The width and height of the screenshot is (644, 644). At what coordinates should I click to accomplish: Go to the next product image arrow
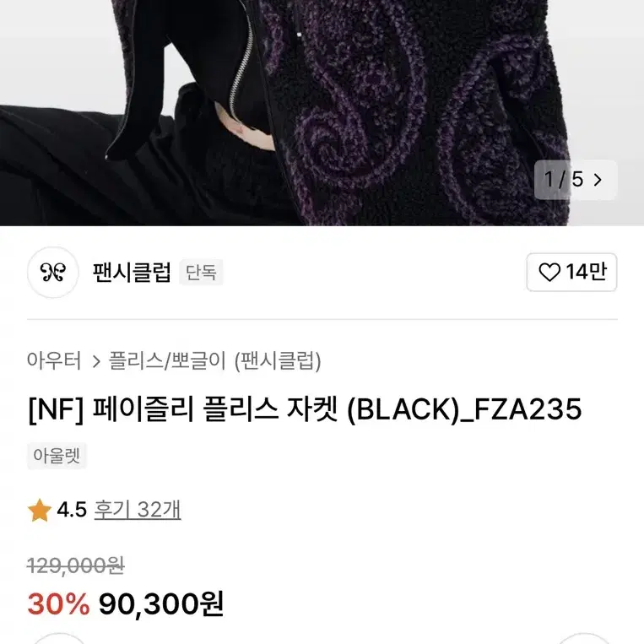tap(598, 180)
